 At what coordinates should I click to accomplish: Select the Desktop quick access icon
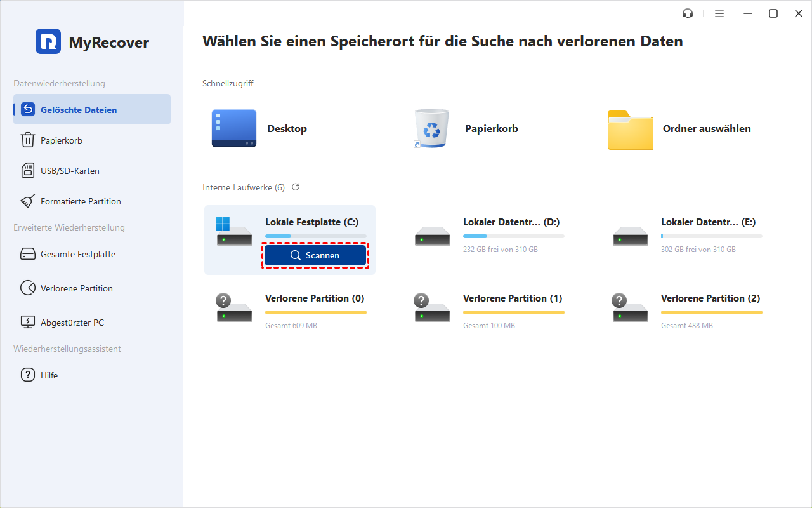[234, 129]
